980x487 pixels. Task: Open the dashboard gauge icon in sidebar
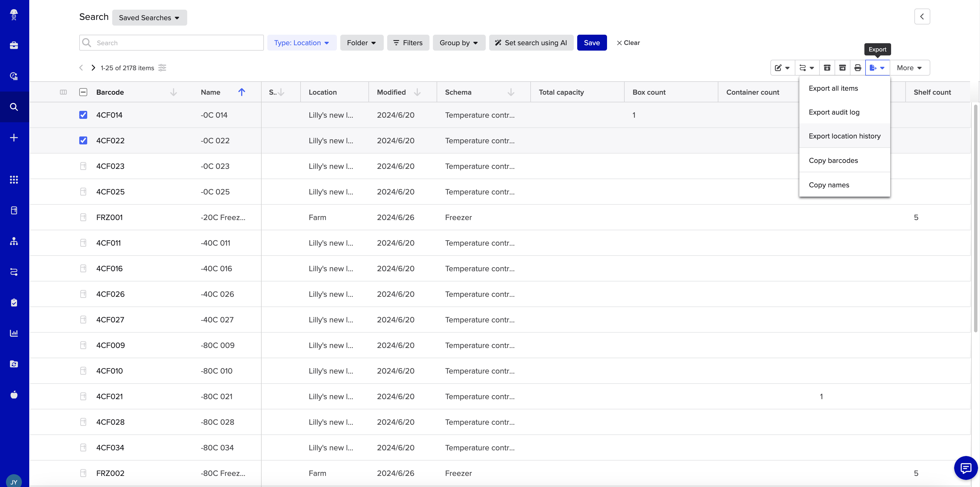tap(14, 76)
